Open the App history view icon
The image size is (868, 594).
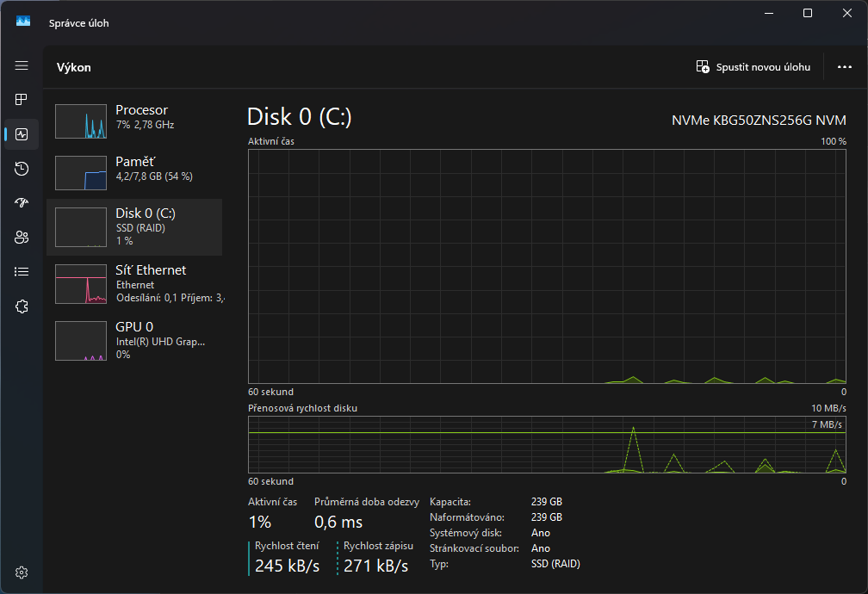tap(21, 169)
